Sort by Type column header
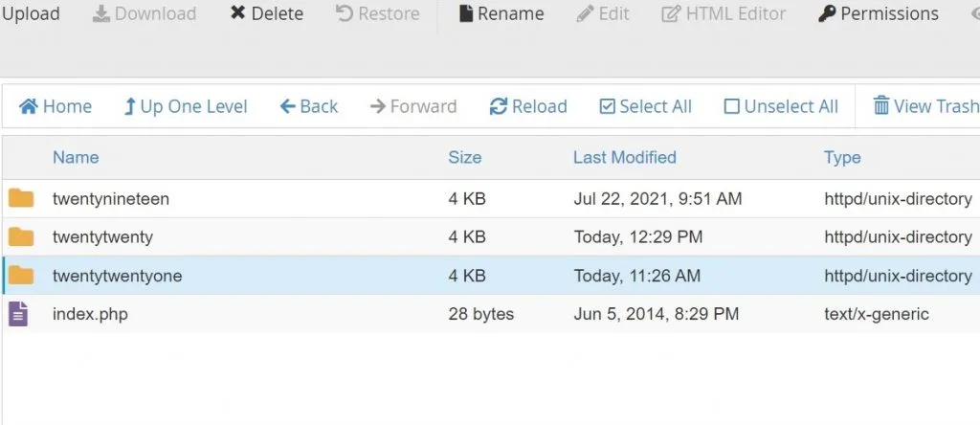 842,158
